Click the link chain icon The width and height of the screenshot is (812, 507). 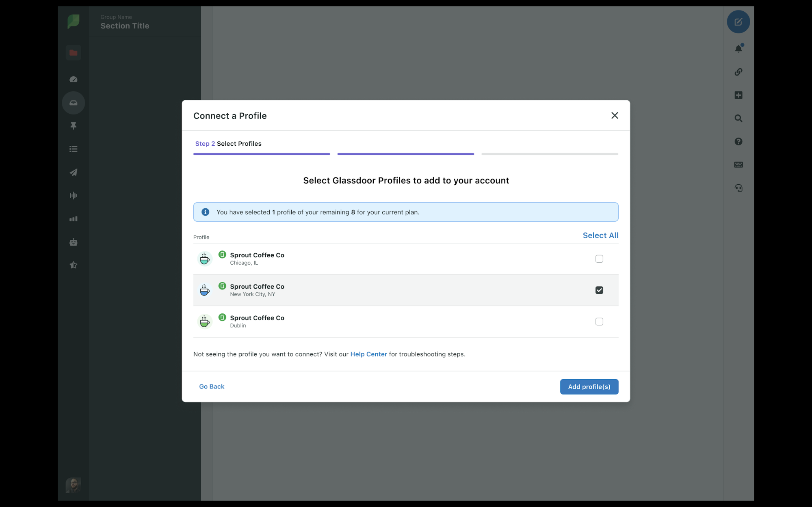click(738, 72)
